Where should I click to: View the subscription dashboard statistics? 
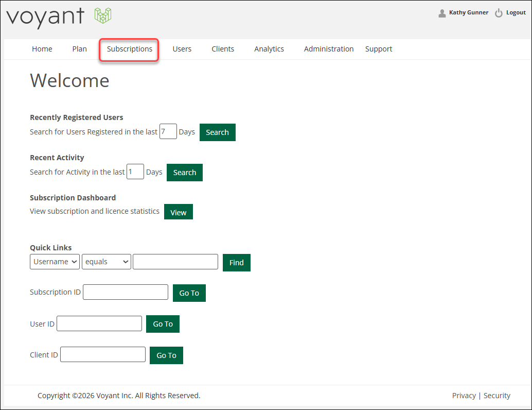(179, 212)
